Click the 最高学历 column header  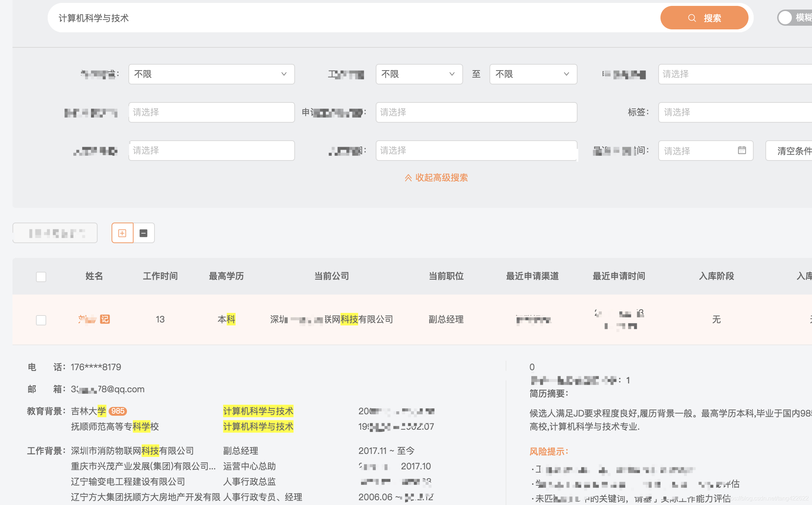[x=226, y=276]
